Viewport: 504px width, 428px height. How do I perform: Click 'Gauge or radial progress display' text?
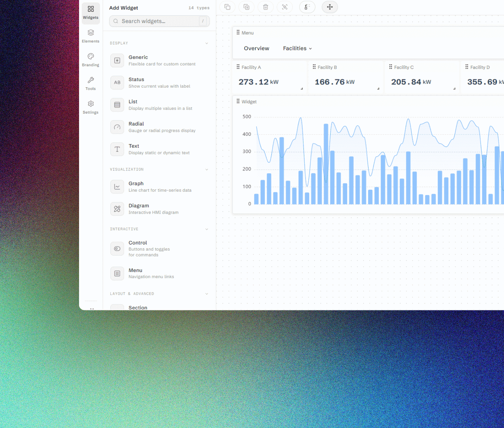(x=162, y=131)
